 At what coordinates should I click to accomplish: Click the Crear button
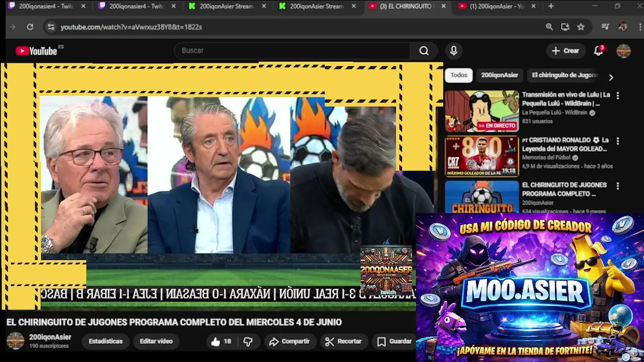[x=566, y=51]
